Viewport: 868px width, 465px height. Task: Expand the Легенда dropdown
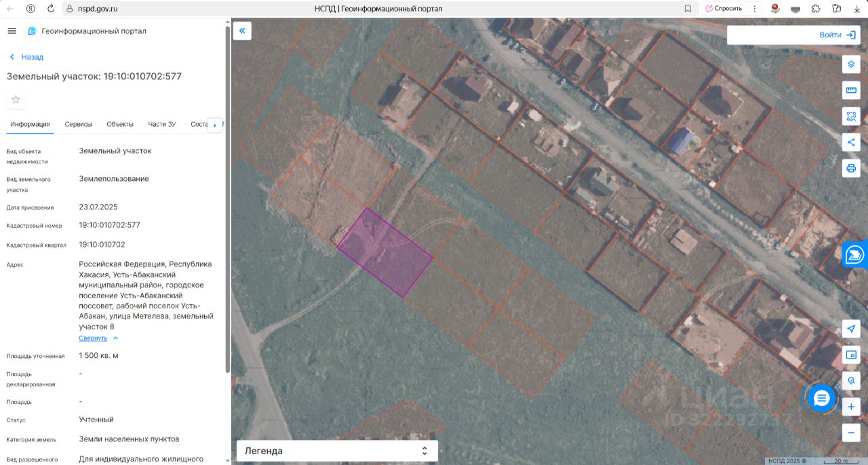(337, 451)
